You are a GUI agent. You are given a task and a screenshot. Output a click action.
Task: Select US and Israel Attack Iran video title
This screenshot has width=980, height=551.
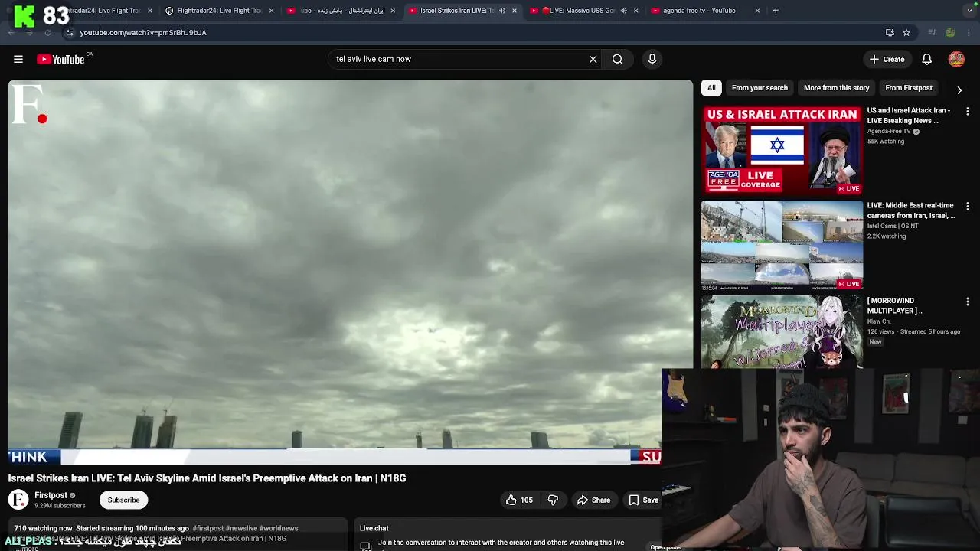pyautogui.click(x=909, y=116)
